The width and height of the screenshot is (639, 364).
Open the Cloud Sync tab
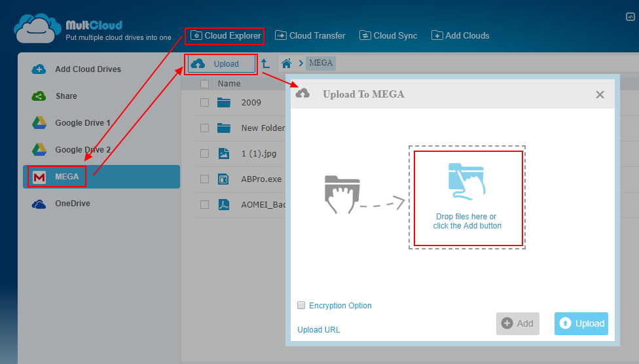pyautogui.click(x=388, y=36)
